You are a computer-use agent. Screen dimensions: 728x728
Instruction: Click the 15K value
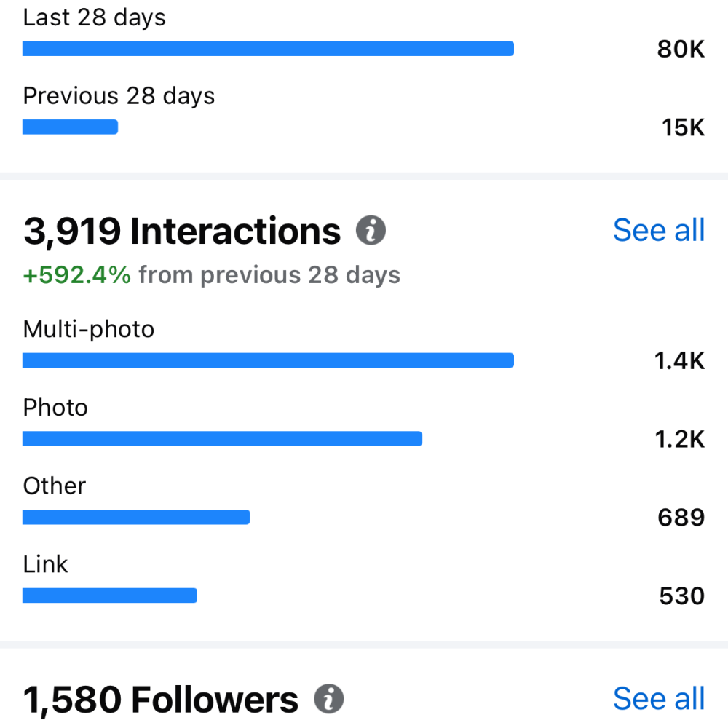(x=683, y=127)
